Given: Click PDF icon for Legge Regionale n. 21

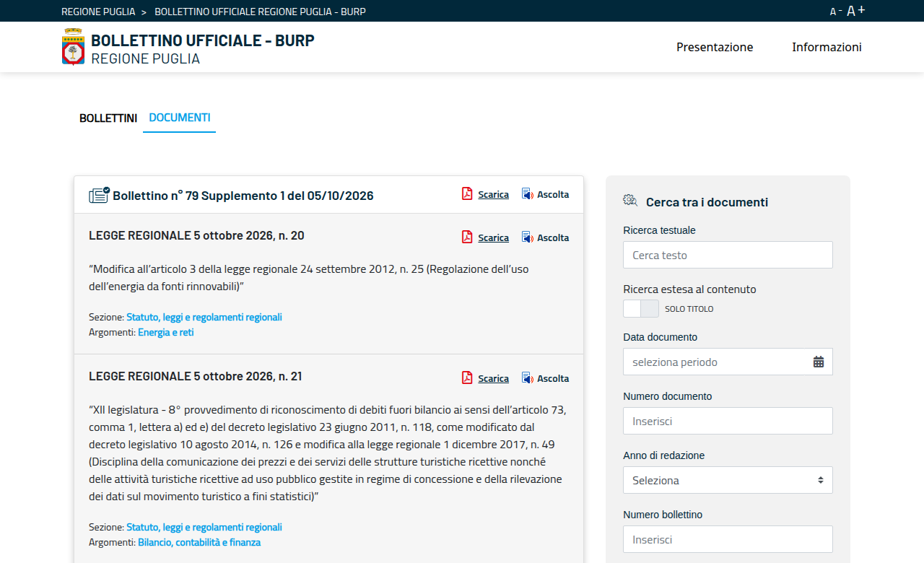Looking at the screenshot, I should tap(467, 378).
